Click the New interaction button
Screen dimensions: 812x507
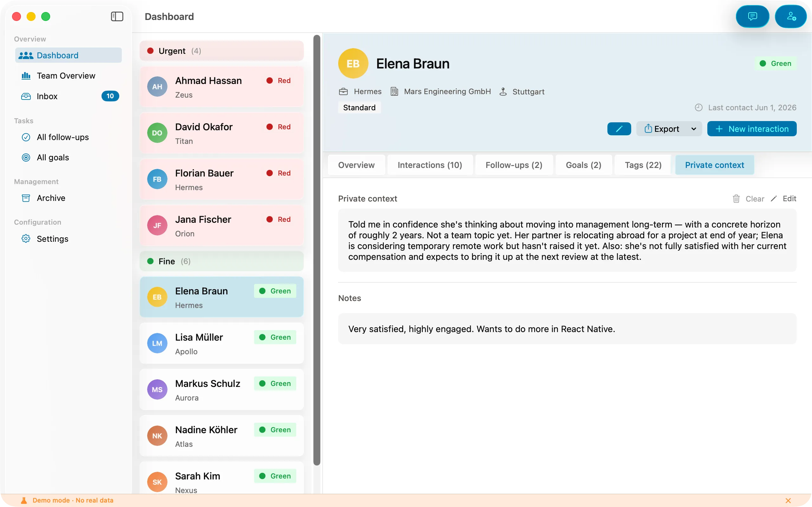click(752, 129)
